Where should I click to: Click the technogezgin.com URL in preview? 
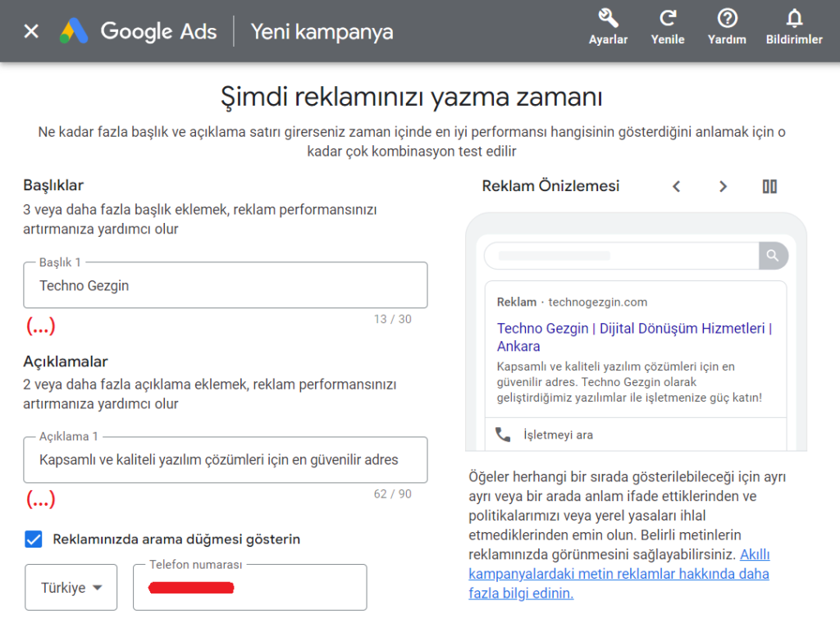tap(597, 302)
